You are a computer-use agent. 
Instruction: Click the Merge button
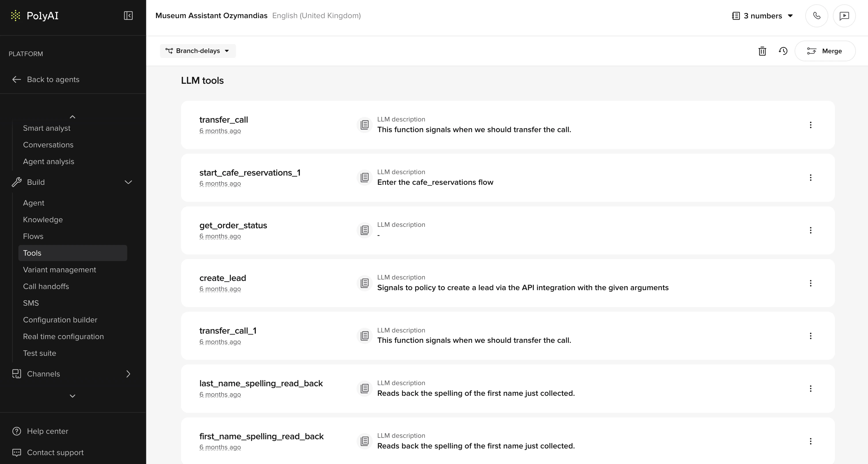pos(825,51)
